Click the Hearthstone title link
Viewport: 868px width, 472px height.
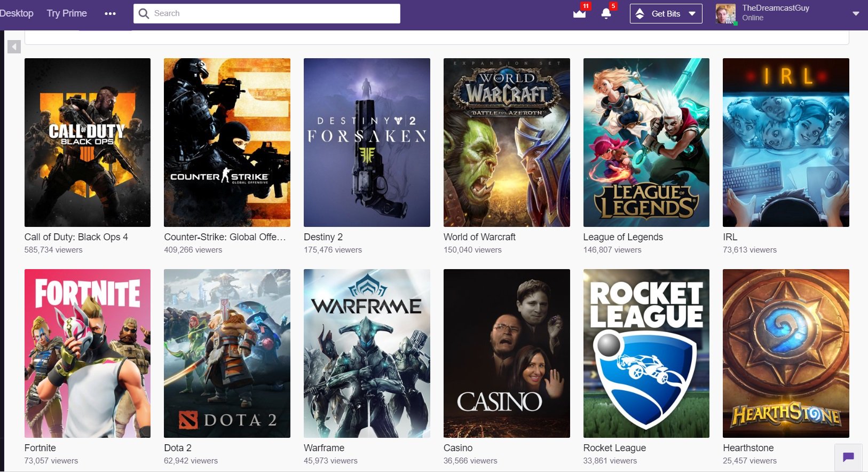click(x=748, y=448)
